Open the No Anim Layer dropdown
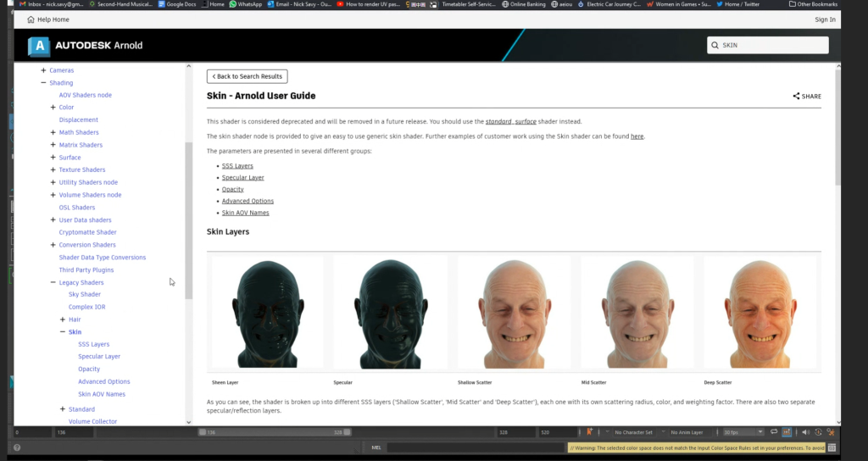The image size is (868, 461). [687, 432]
